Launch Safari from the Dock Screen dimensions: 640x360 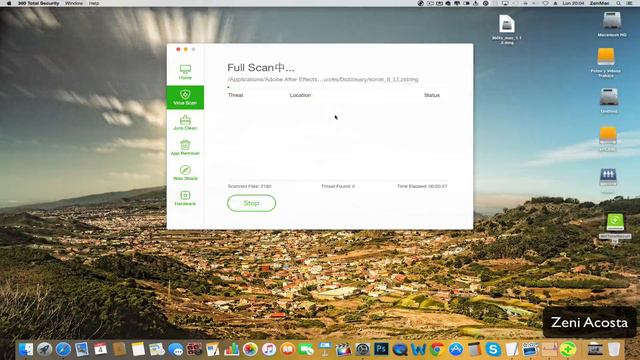(x=63, y=349)
